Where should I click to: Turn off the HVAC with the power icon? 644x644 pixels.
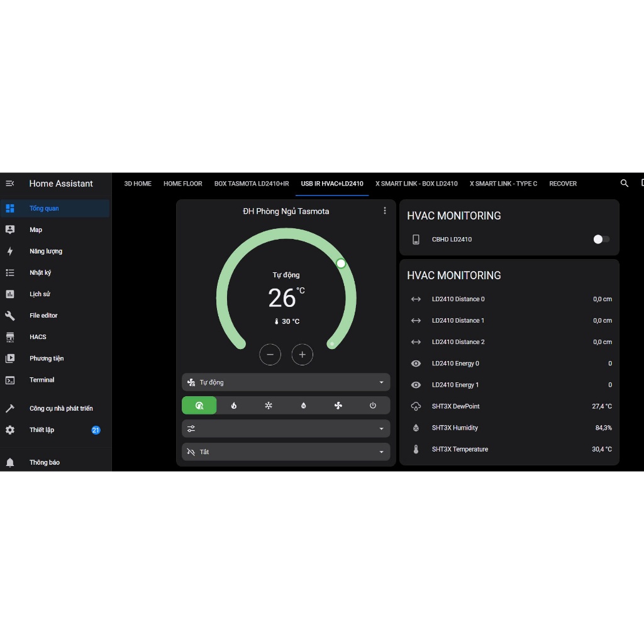click(x=373, y=406)
